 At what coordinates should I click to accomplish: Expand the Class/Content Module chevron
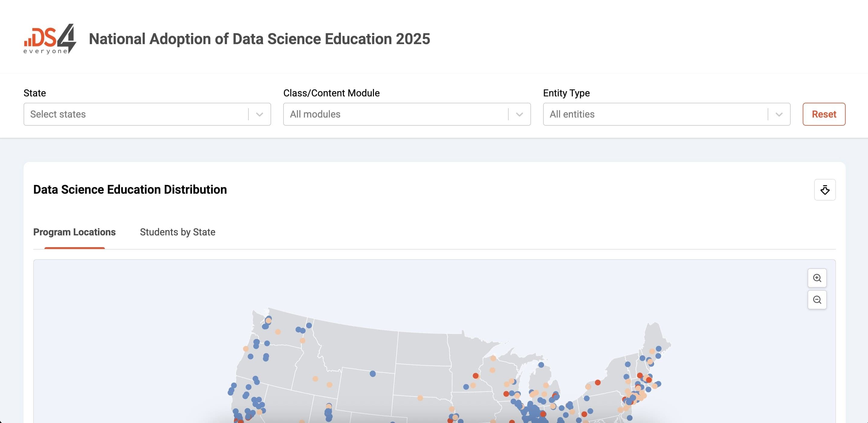(x=519, y=115)
